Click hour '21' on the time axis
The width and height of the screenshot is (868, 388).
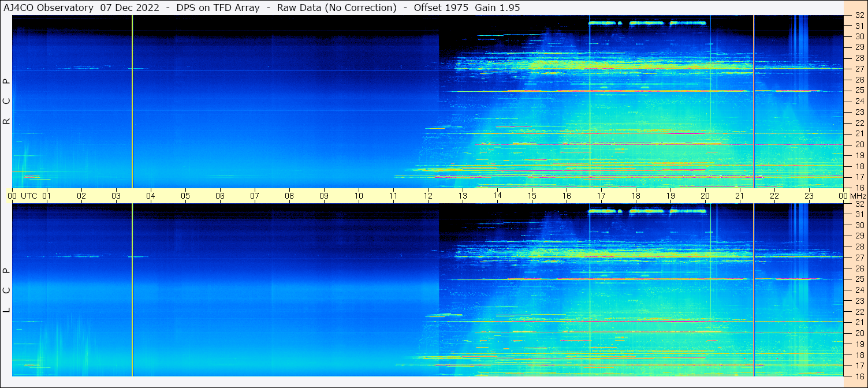click(740, 196)
